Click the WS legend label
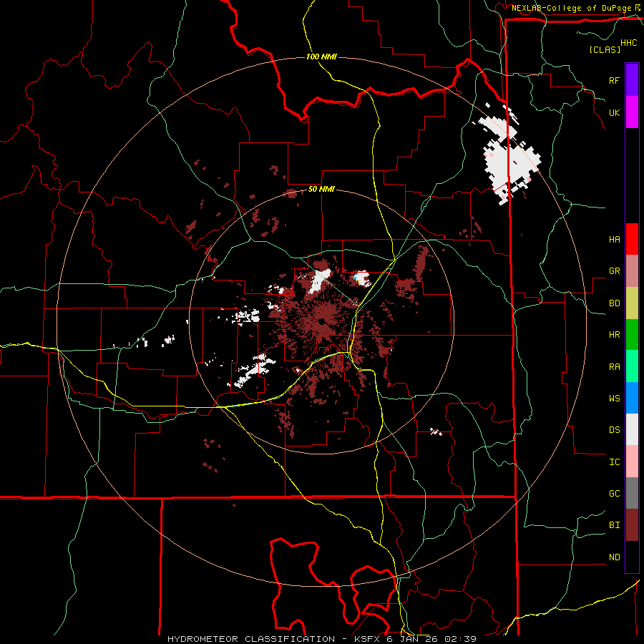644x644 pixels. (x=614, y=399)
